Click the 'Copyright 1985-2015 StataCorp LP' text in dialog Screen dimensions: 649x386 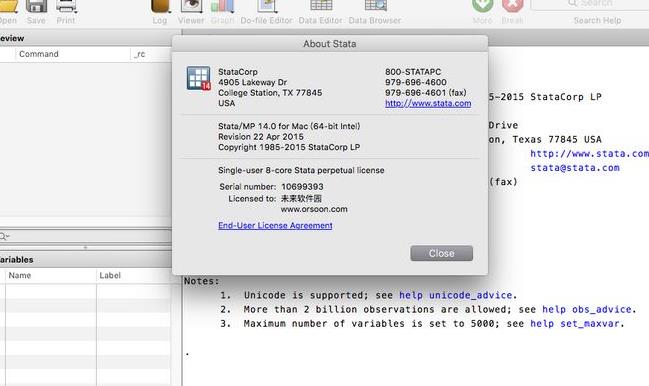(x=289, y=147)
